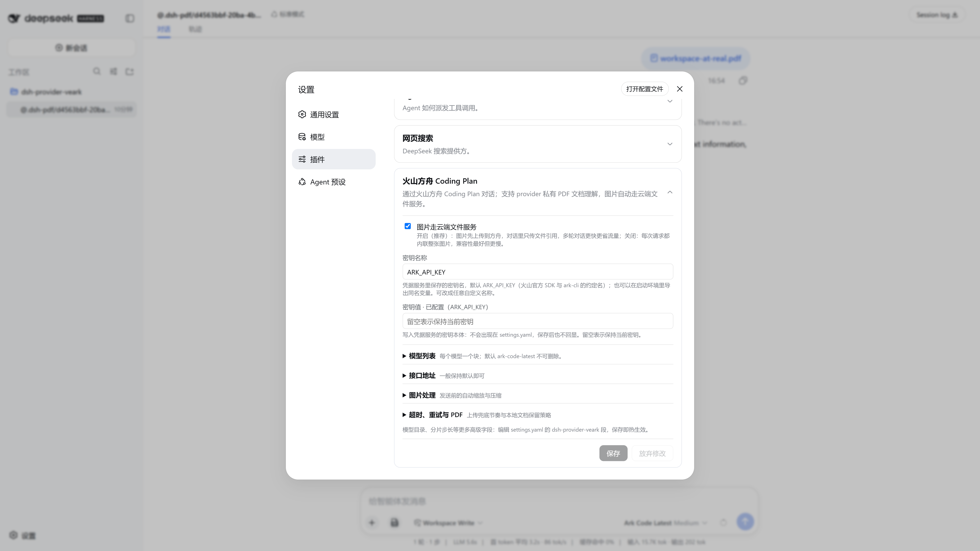Expand the 超时、重试与 PDF section
This screenshot has height=551, width=980.
coord(537,415)
